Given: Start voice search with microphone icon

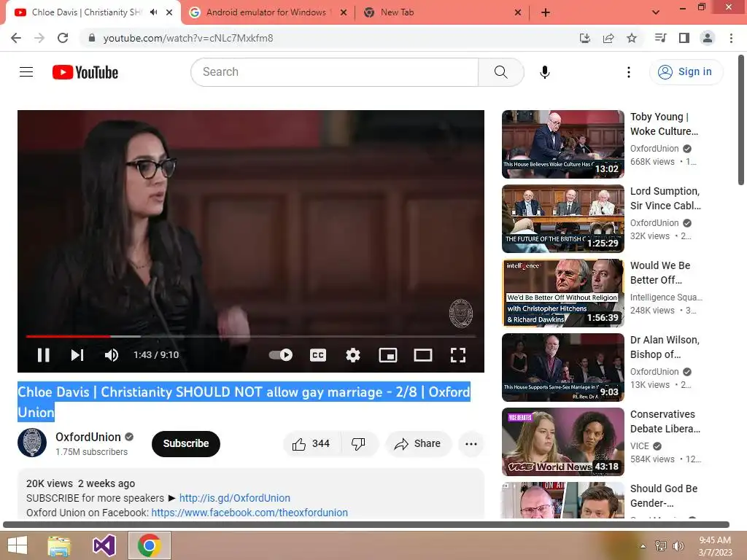Looking at the screenshot, I should click(544, 72).
